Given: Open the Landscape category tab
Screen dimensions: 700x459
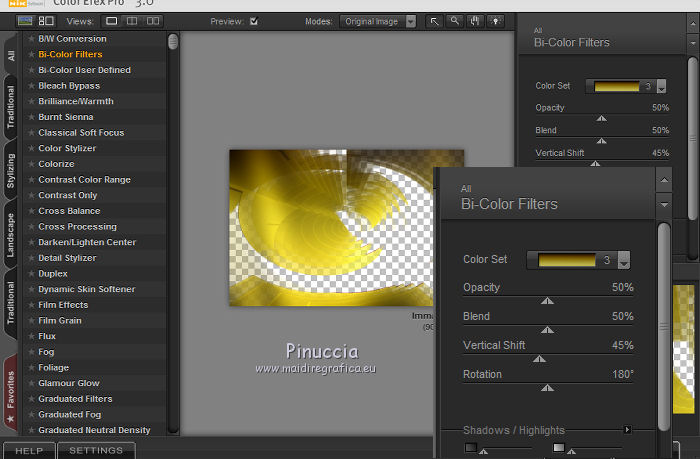Looking at the screenshot, I should [x=11, y=235].
